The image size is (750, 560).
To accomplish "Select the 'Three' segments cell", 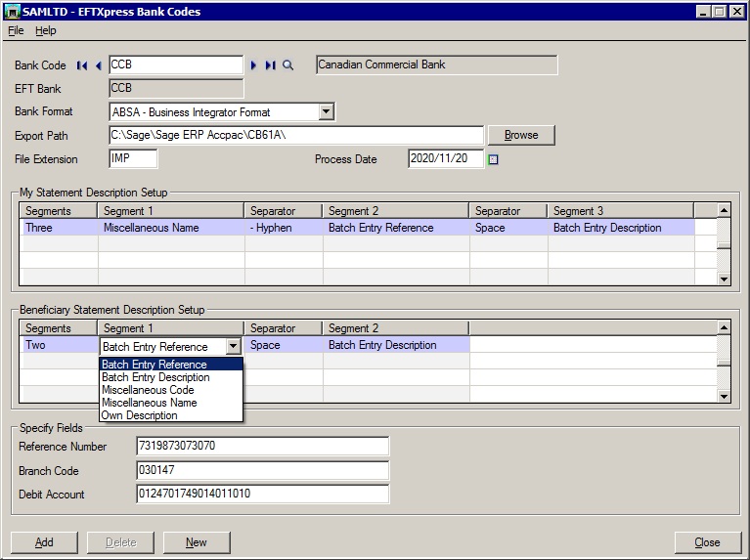I will pyautogui.click(x=59, y=228).
